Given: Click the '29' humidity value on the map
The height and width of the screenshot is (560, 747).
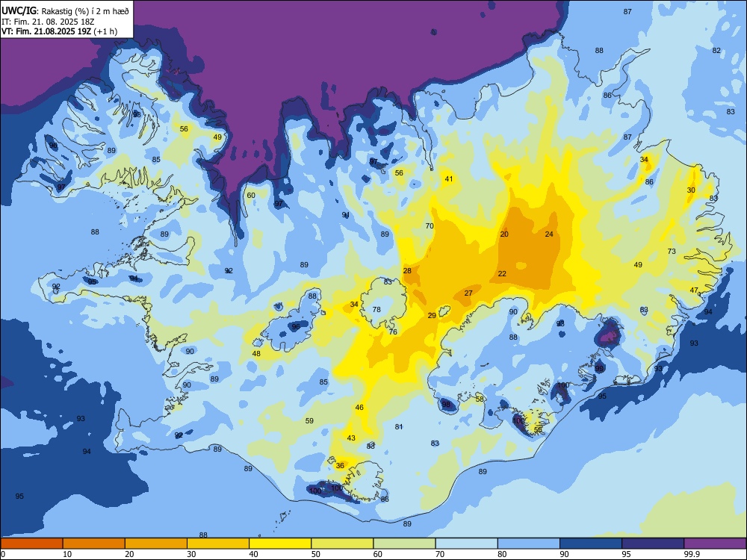Looking at the screenshot, I should tap(432, 316).
